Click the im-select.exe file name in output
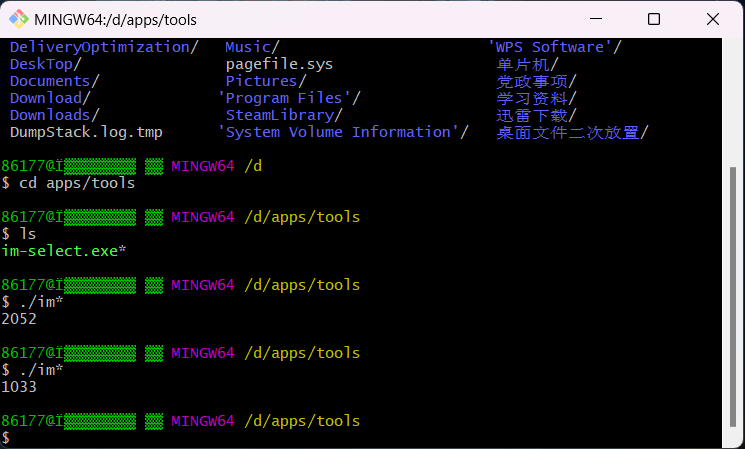Viewport: 745px width, 449px height. click(x=62, y=250)
